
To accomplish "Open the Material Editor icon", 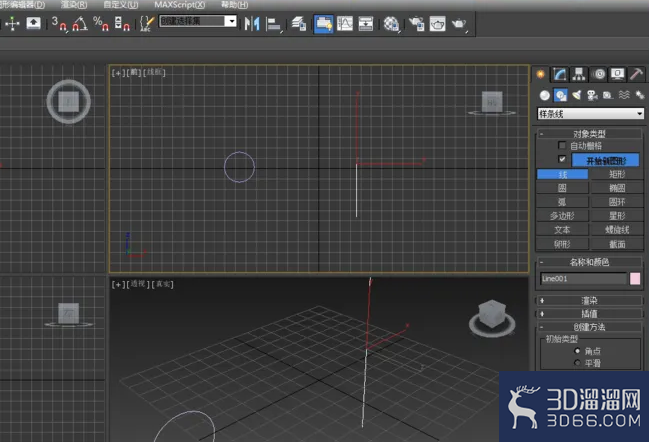I will pos(391,24).
